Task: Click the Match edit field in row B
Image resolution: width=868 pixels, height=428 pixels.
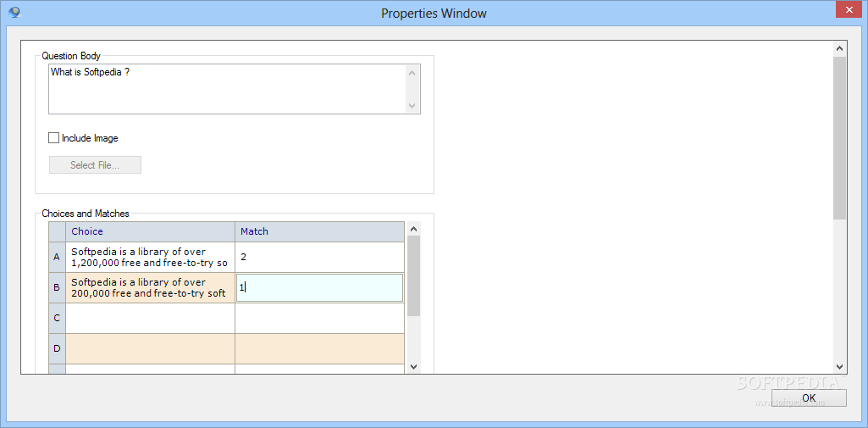Action: point(319,288)
